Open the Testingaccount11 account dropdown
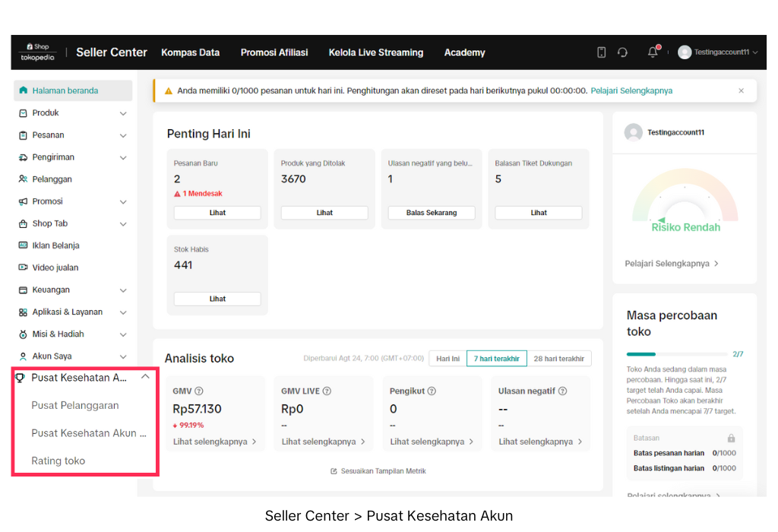778x532 pixels. pyautogui.click(x=718, y=52)
